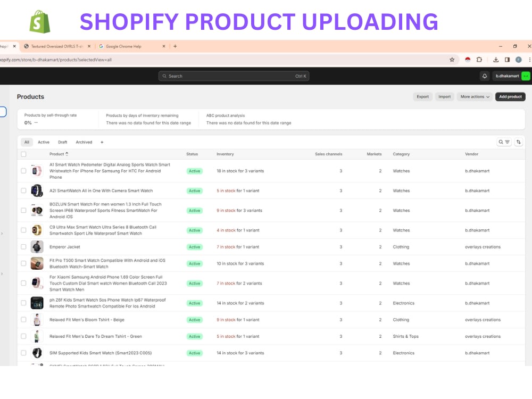Open Relaxed Fit Men's Dare To Dream Tshirt

(96, 336)
